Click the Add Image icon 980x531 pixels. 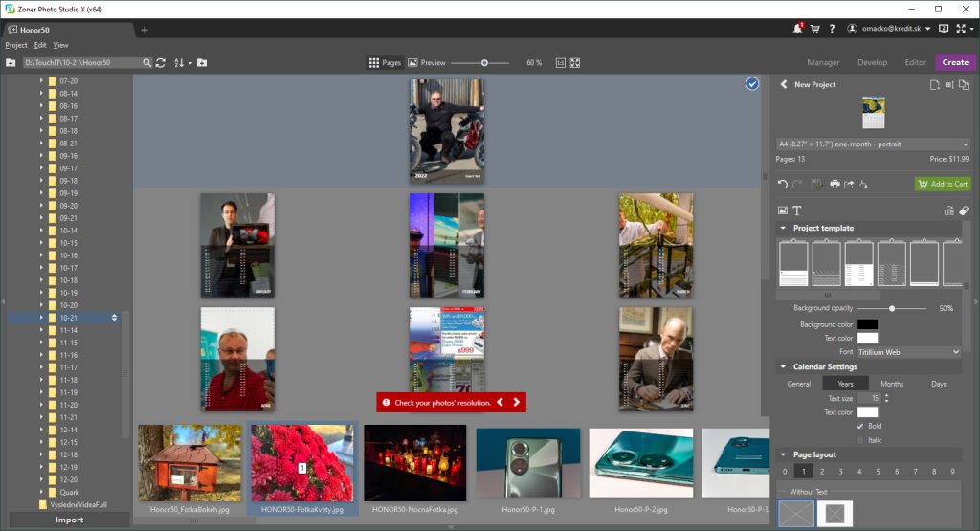(x=783, y=210)
